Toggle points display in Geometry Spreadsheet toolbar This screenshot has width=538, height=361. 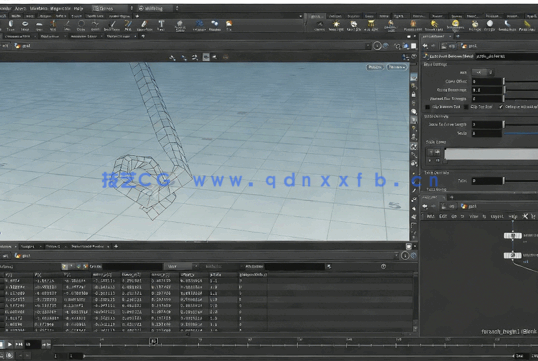[65, 266]
